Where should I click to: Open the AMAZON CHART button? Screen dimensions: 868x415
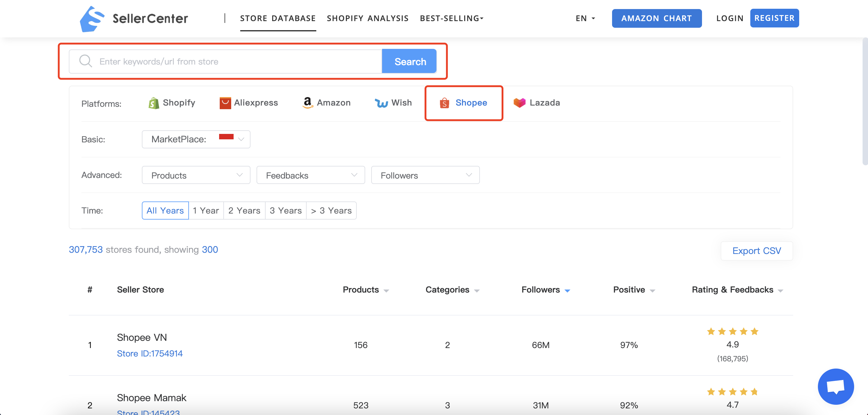656,18
